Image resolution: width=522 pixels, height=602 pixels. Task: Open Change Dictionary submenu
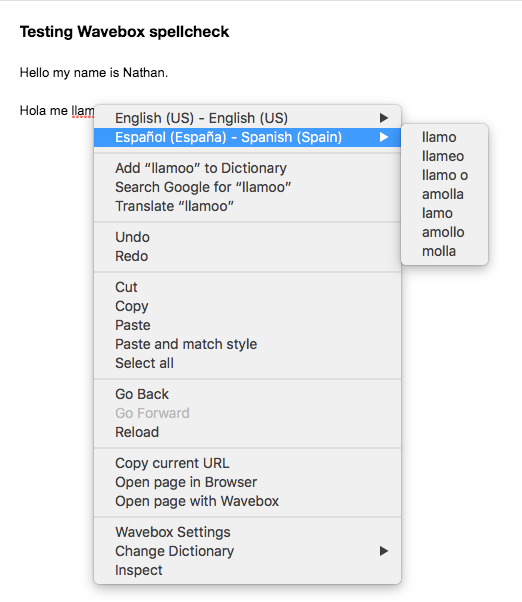pos(247,551)
